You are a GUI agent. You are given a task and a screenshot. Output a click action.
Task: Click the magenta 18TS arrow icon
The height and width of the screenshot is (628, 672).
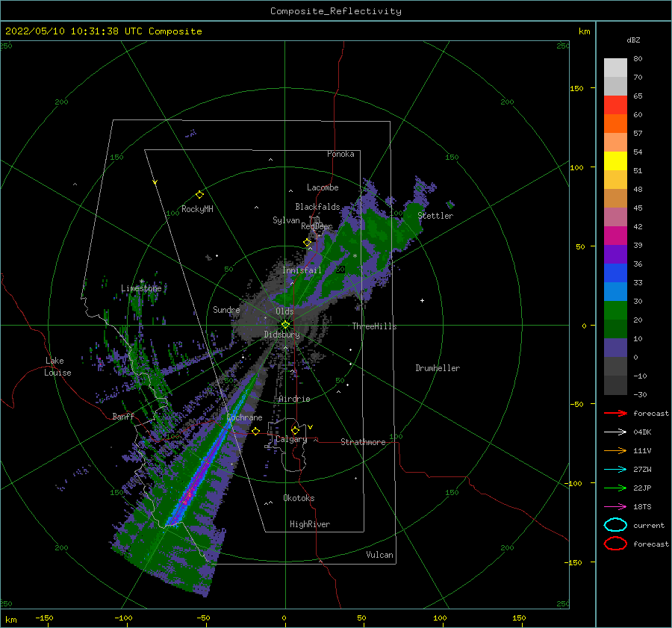(x=615, y=506)
